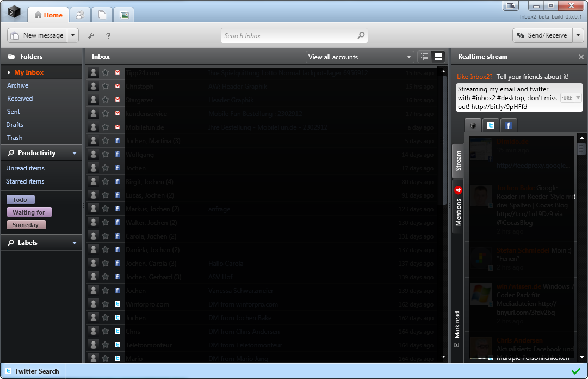The height and width of the screenshot is (379, 588).
Task: Open the View all accounts dropdown
Action: click(x=360, y=57)
